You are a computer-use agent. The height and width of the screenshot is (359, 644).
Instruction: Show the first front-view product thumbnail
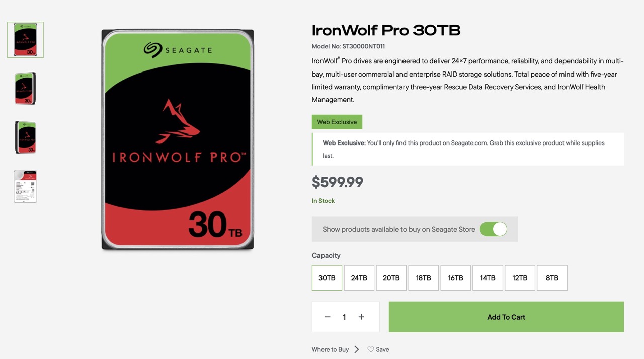click(x=25, y=40)
